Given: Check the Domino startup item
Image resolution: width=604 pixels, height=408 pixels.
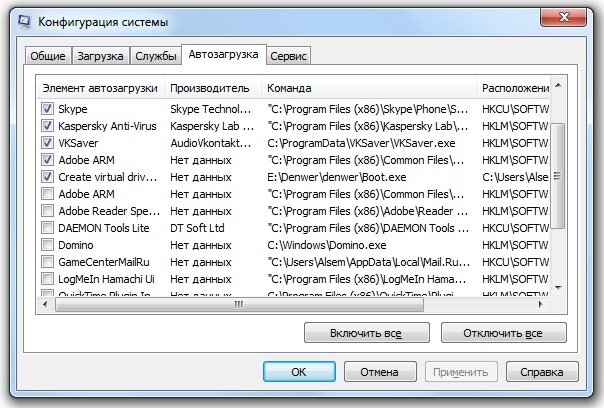Looking at the screenshot, I should click(47, 245).
